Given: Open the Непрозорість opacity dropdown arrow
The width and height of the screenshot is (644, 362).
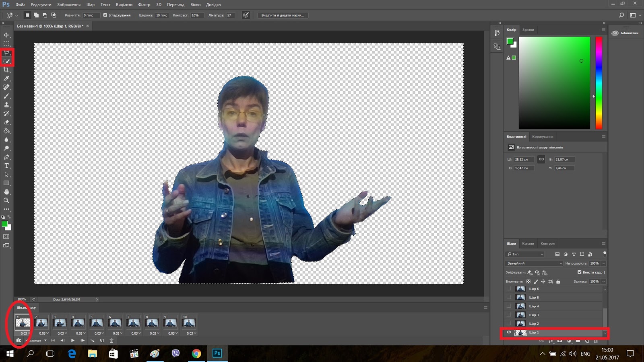Looking at the screenshot, I should 603,263.
